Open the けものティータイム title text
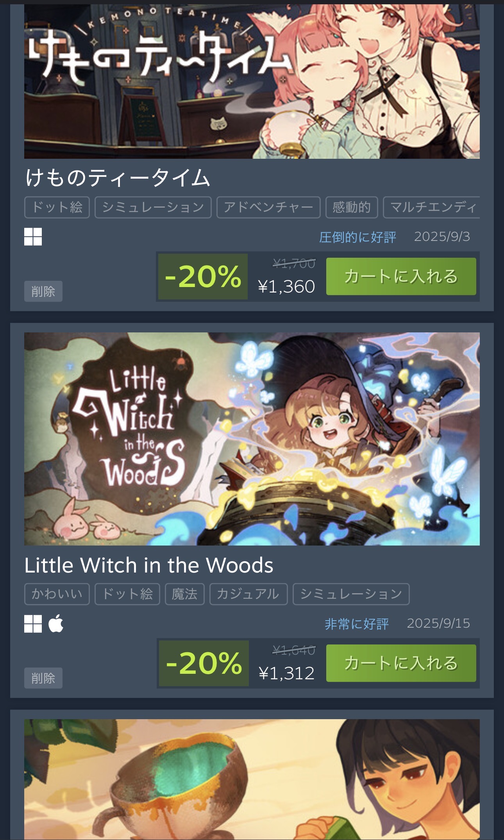Image resolution: width=504 pixels, height=840 pixels. pos(118,178)
